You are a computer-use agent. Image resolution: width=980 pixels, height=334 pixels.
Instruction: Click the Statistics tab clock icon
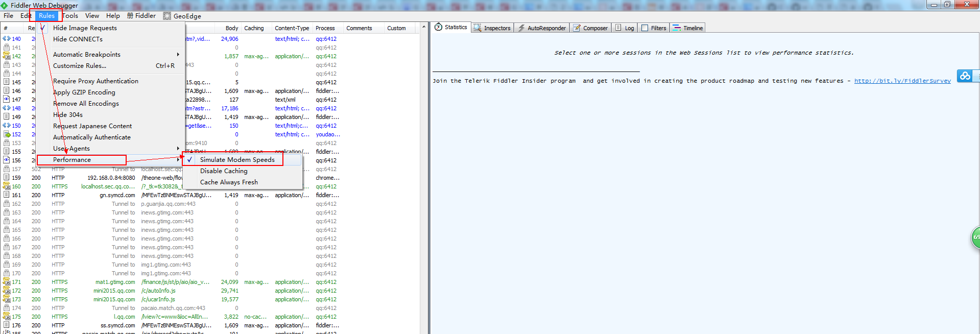[x=438, y=27]
